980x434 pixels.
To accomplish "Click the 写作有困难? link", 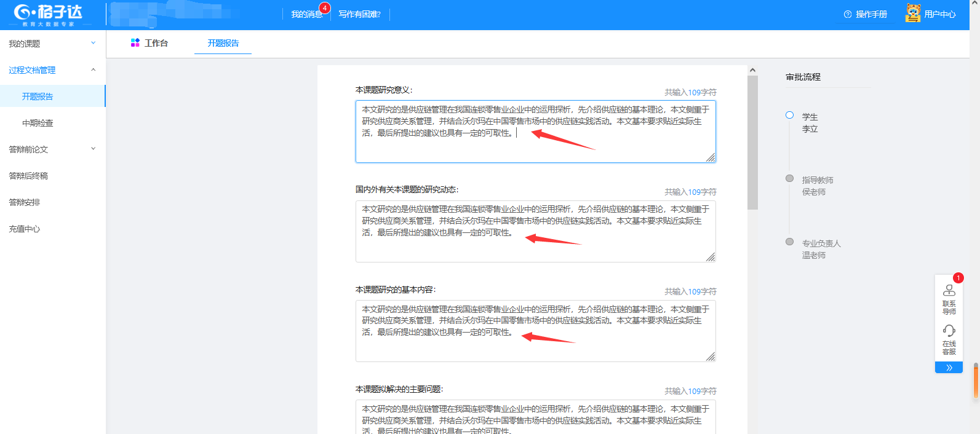I will point(359,14).
